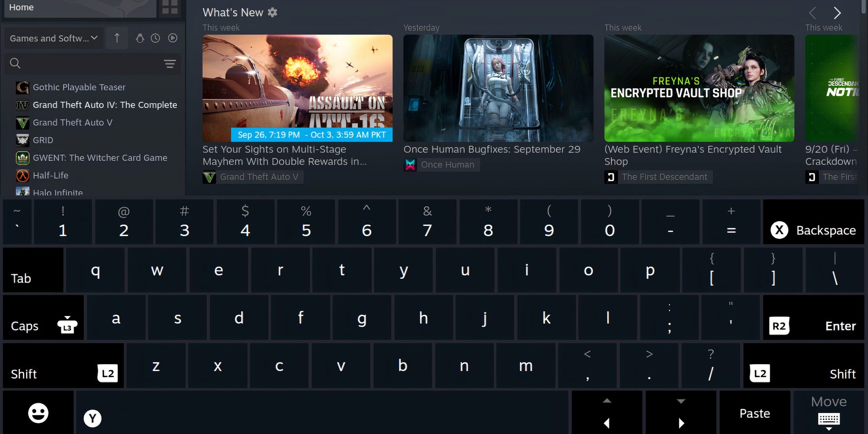Click the Gothic Playable Teaser library icon

(x=23, y=86)
